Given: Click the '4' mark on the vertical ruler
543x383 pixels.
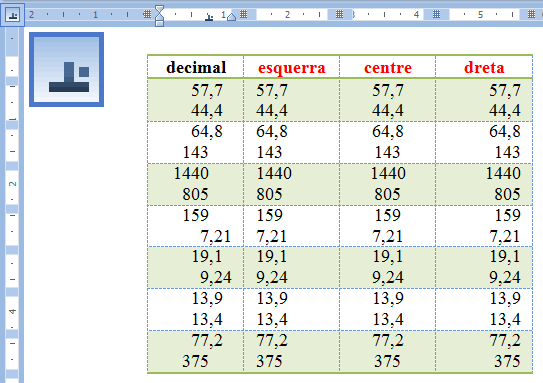Looking at the screenshot, I should pyautogui.click(x=12, y=312).
